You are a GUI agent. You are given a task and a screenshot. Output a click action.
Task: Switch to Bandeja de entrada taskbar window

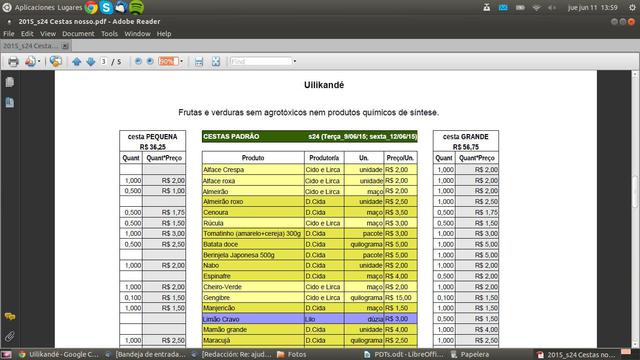click(145, 355)
